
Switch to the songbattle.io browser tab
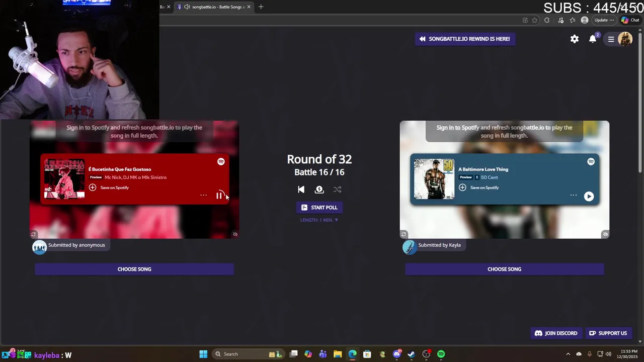point(214,7)
